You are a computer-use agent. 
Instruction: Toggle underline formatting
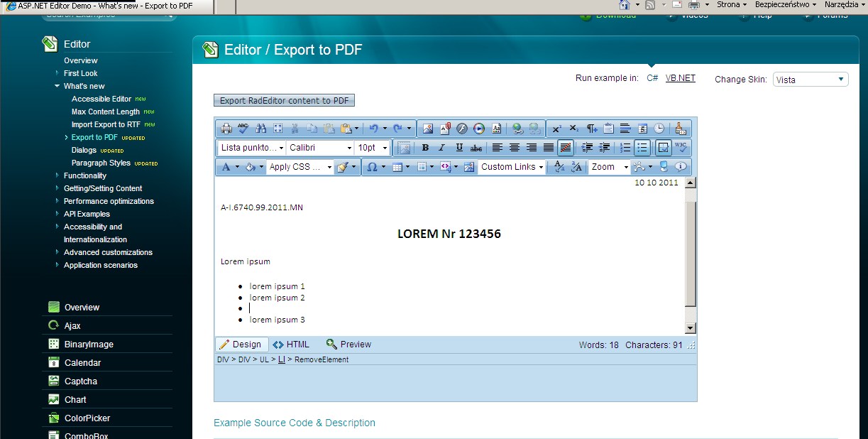coord(459,148)
